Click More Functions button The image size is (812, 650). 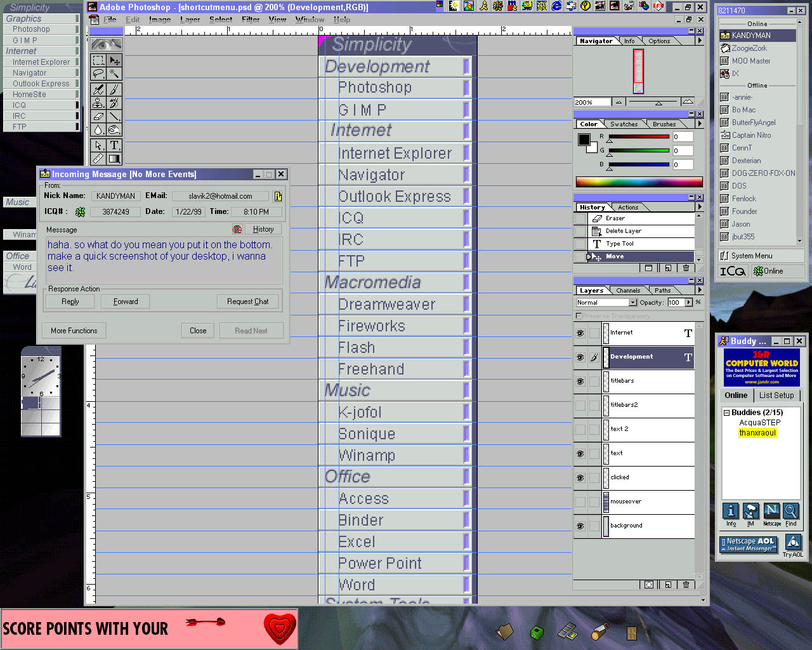click(x=74, y=331)
